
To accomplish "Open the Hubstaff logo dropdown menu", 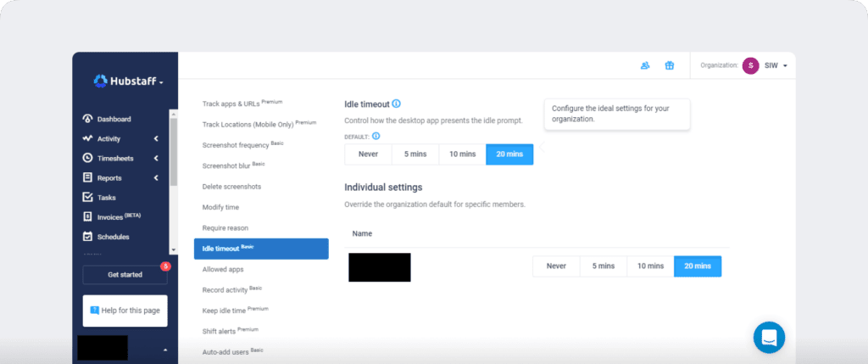I will (128, 81).
